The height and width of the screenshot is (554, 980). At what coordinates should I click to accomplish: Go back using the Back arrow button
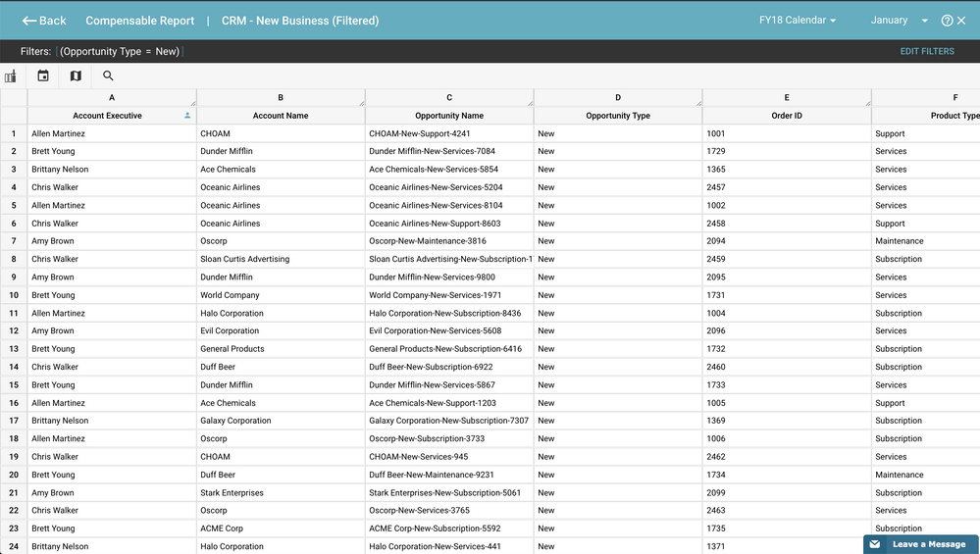pyautogui.click(x=44, y=21)
